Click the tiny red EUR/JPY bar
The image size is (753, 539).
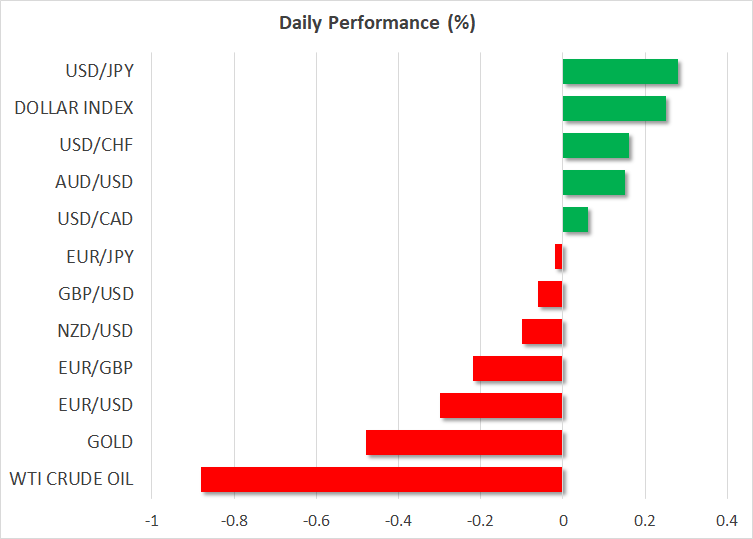click(x=559, y=257)
